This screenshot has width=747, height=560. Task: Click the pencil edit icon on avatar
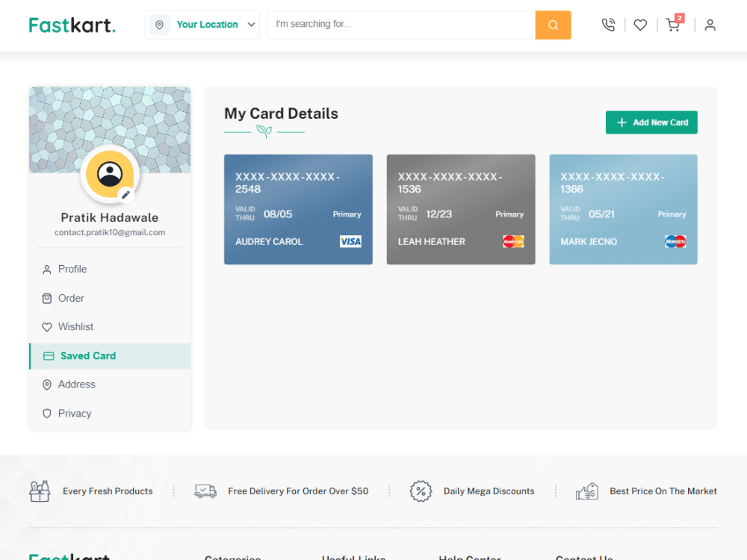pos(125,194)
